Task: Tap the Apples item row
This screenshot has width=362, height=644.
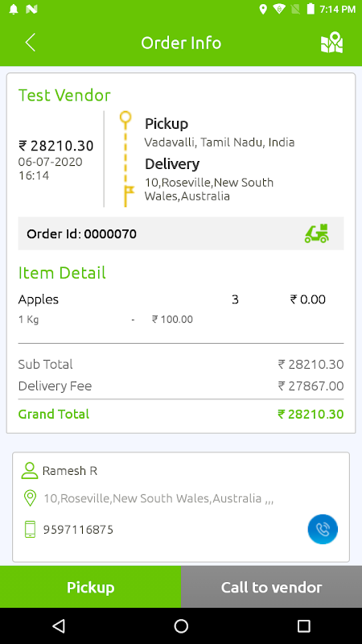Action: tap(181, 309)
